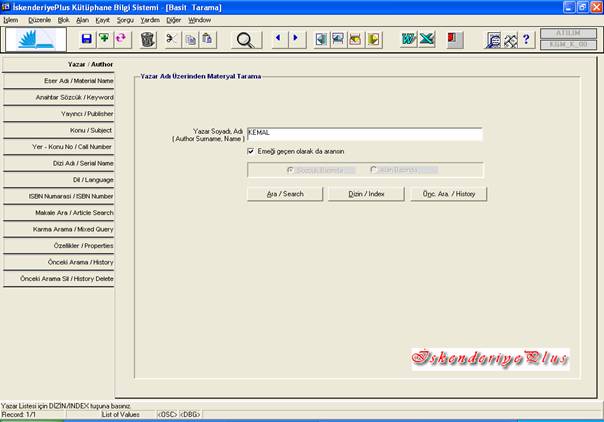Click the first blue-panel window icon
604x422 pixels.
[321, 39]
